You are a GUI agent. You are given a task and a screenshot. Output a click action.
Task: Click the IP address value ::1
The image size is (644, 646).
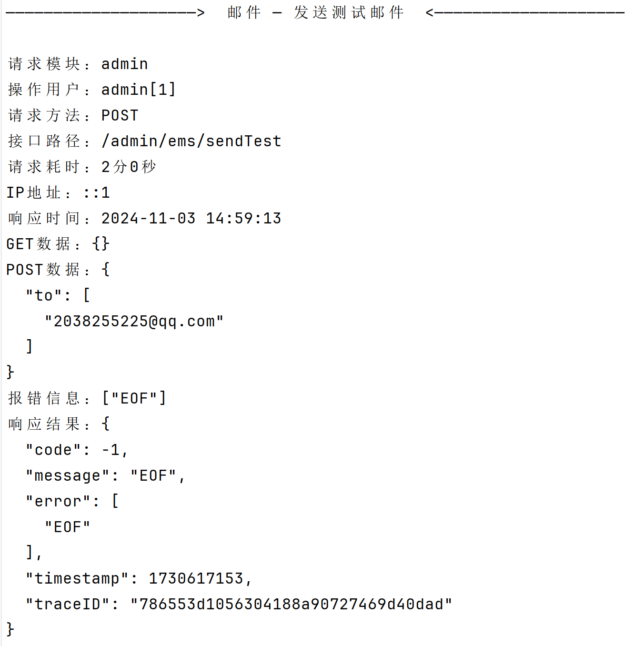click(96, 192)
